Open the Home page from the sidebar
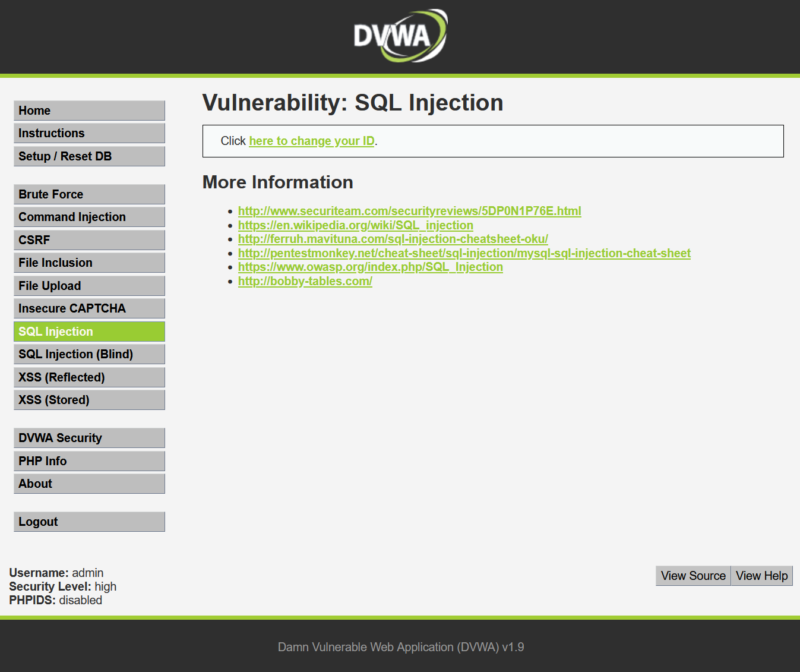Image resolution: width=800 pixels, height=672 pixels. coord(88,110)
